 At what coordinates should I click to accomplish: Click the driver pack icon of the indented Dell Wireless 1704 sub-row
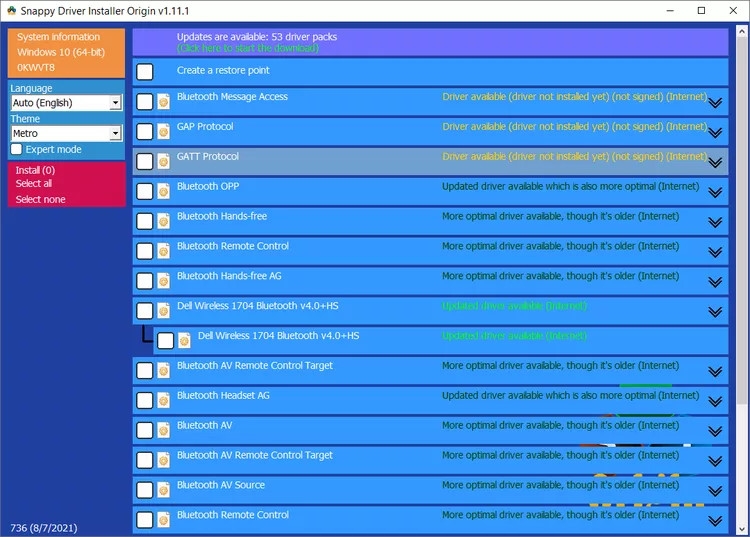184,340
